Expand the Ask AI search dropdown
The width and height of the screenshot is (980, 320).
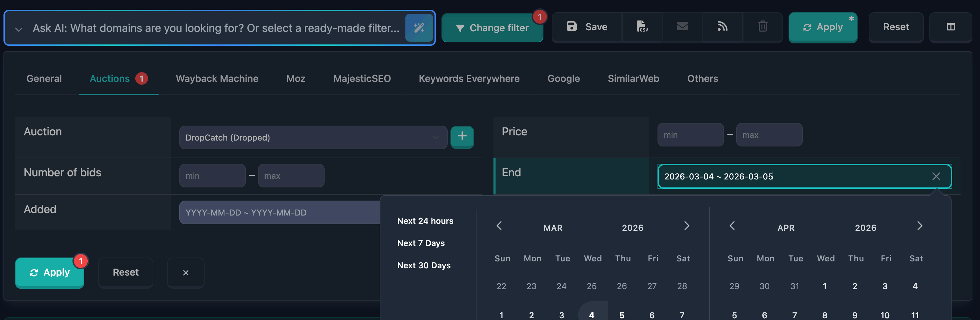coord(18,28)
